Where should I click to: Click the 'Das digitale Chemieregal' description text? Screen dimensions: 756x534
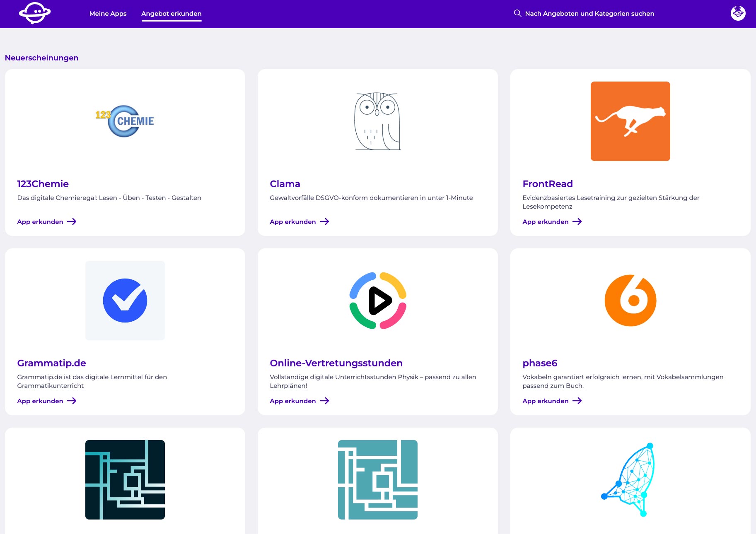pyautogui.click(x=109, y=197)
